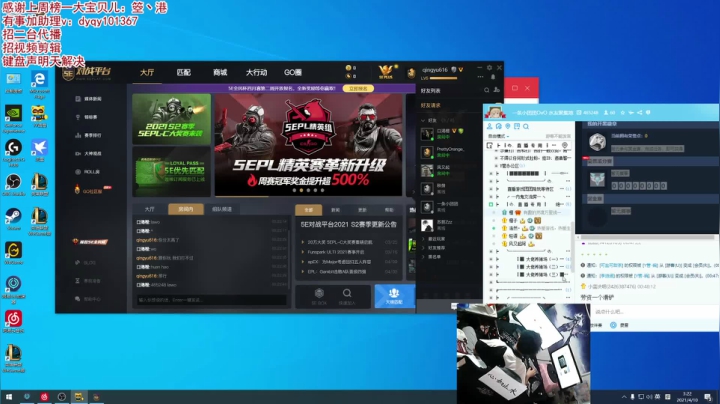Switch to the 匹配 tab
The height and width of the screenshot is (404, 720).
tap(184, 73)
